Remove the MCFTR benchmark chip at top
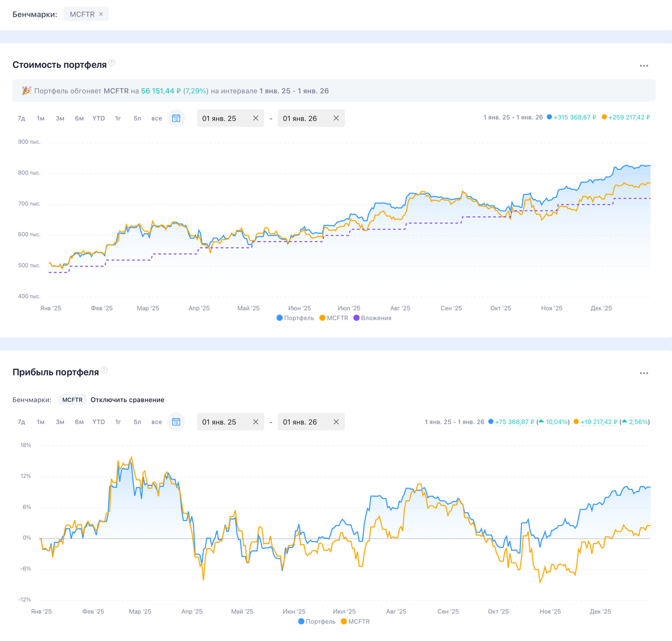The image size is (672, 641). [101, 15]
